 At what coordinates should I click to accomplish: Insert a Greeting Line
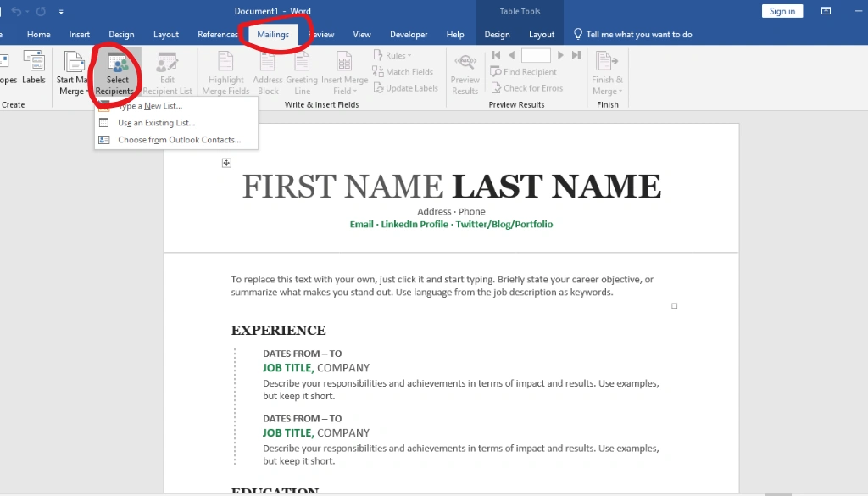point(302,73)
